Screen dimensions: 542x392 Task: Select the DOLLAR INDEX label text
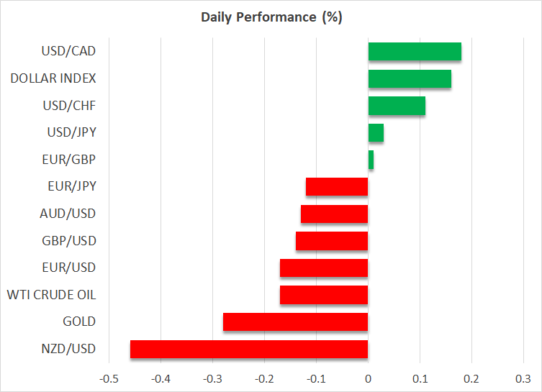[x=53, y=78]
